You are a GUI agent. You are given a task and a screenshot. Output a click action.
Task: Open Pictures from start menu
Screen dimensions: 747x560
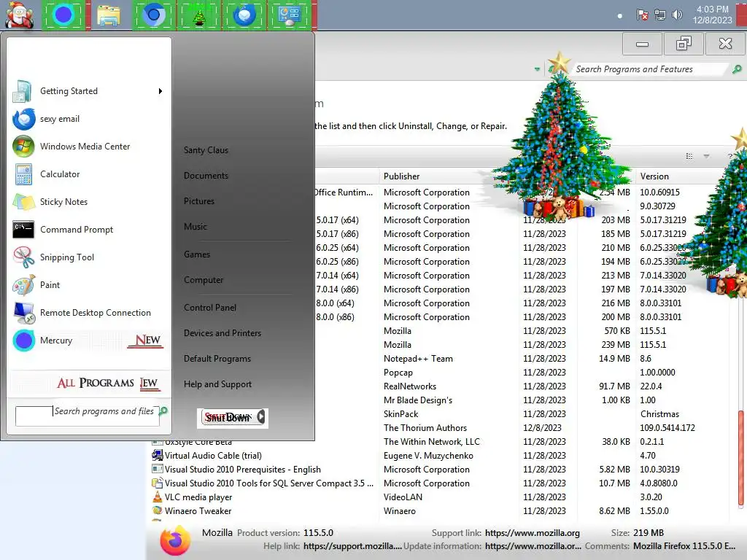pyautogui.click(x=199, y=201)
